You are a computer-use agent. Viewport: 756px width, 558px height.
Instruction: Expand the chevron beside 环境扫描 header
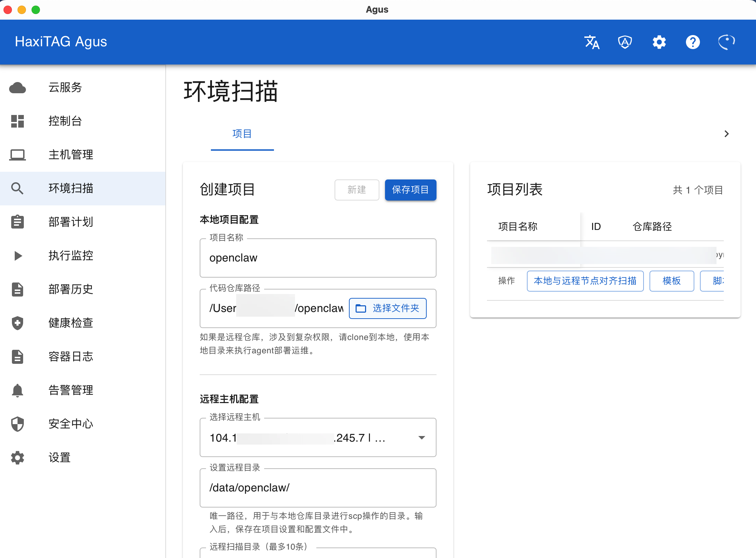(x=726, y=134)
